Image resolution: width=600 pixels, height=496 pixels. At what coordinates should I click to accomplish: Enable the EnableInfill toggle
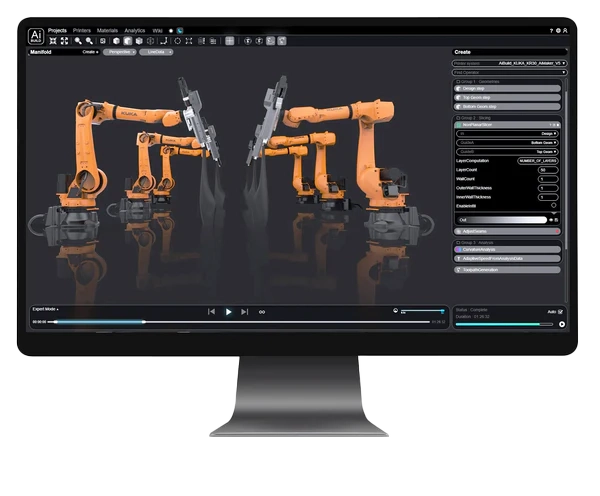553,204
